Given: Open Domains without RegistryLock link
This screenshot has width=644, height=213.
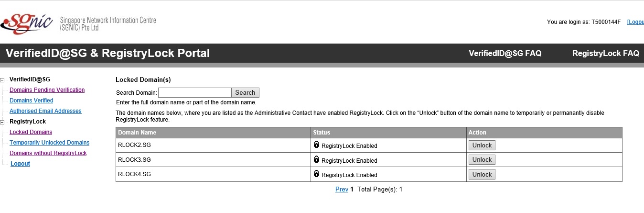Looking at the screenshot, I should click(x=48, y=153).
